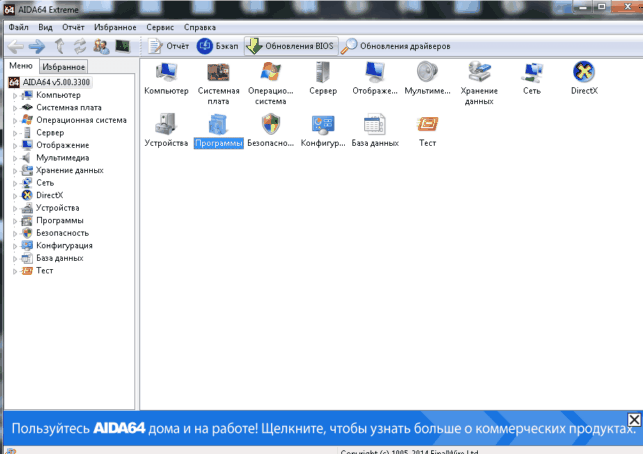Close the blue advertisement banner
643x454 pixels.
(x=634, y=420)
